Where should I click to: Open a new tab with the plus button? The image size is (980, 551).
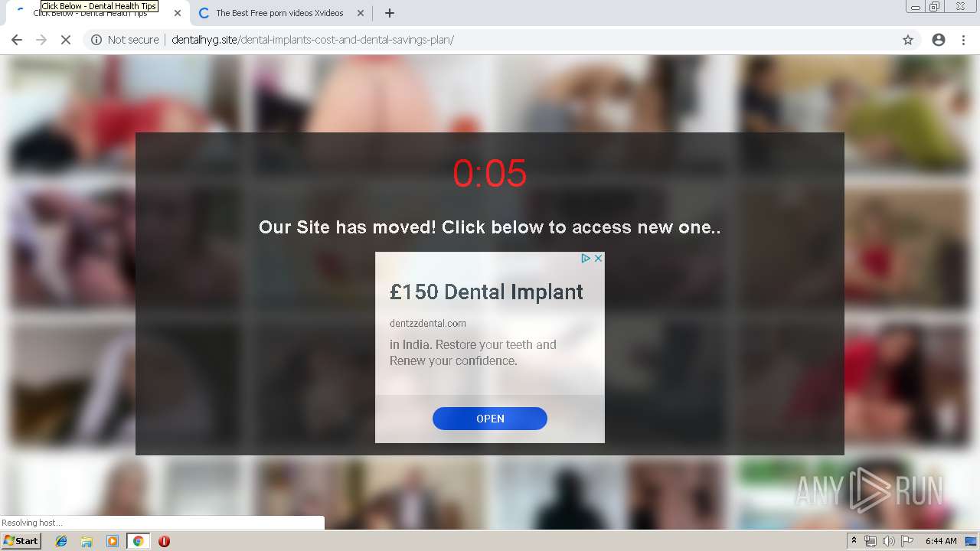pyautogui.click(x=390, y=13)
